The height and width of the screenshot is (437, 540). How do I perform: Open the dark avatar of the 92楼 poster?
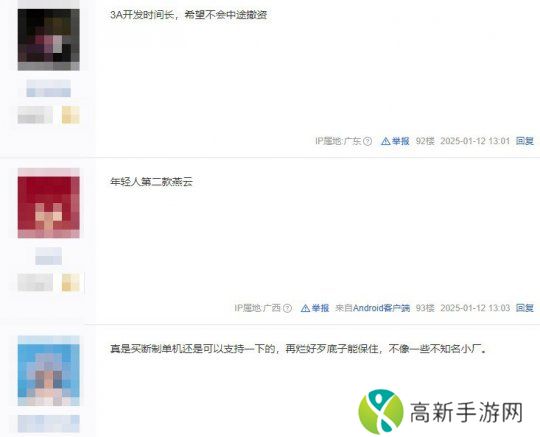coord(49,40)
